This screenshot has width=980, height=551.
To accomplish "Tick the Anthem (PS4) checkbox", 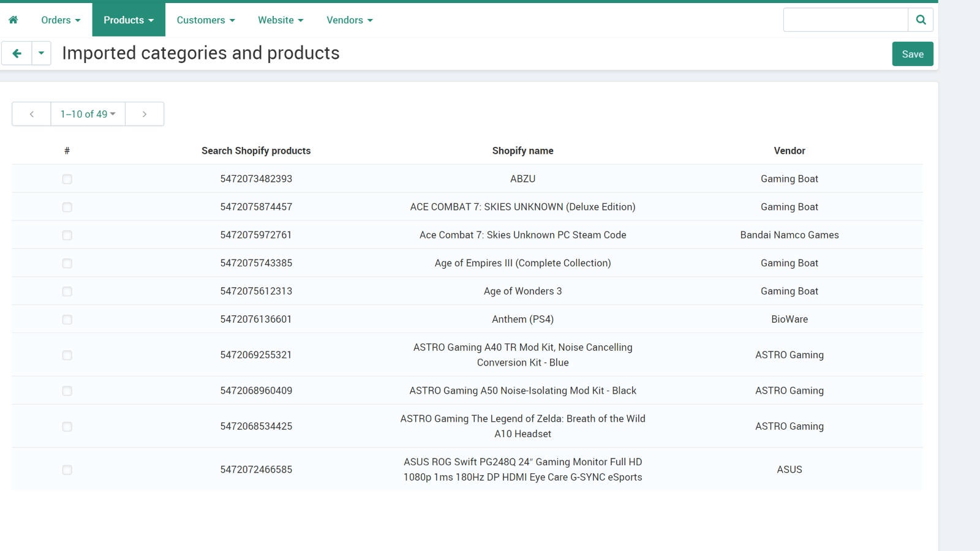I will [67, 320].
